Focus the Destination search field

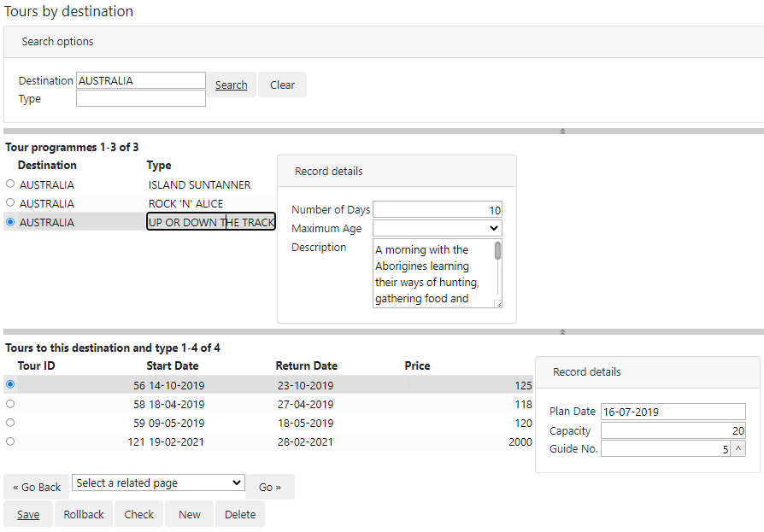pos(141,80)
